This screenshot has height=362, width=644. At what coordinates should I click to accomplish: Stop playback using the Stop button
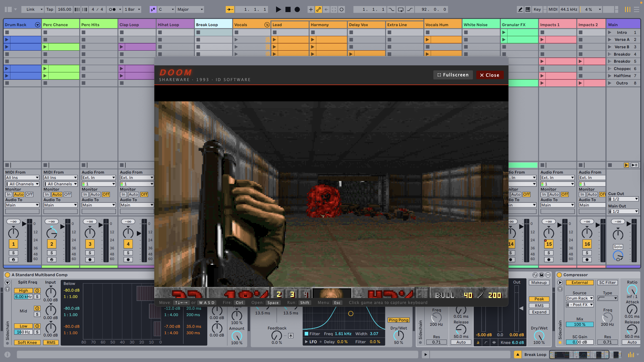click(288, 9)
